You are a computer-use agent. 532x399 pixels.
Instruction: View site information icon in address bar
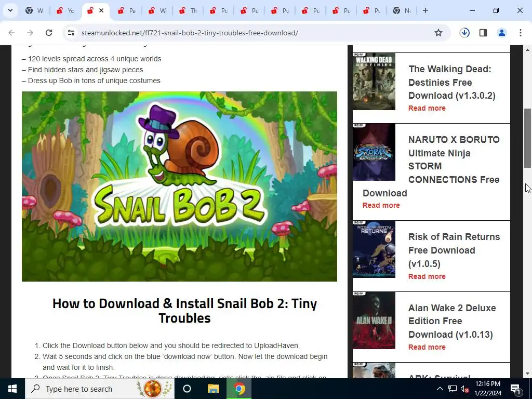(x=71, y=33)
